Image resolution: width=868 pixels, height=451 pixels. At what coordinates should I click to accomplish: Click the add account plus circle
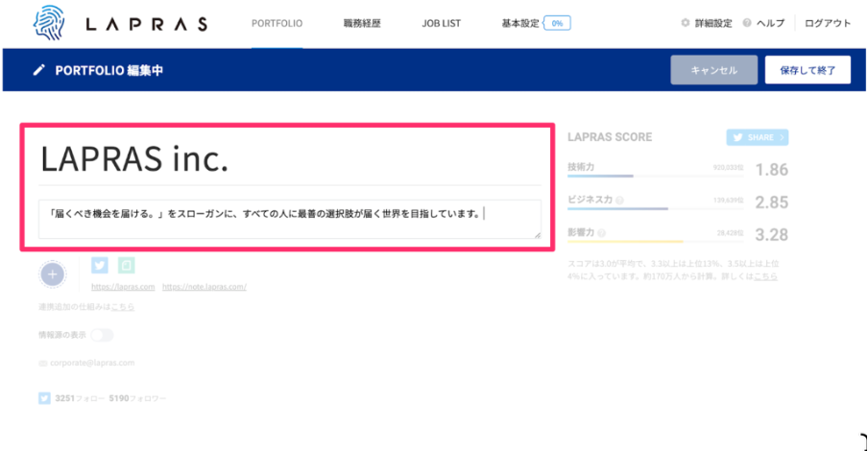pos(53,273)
